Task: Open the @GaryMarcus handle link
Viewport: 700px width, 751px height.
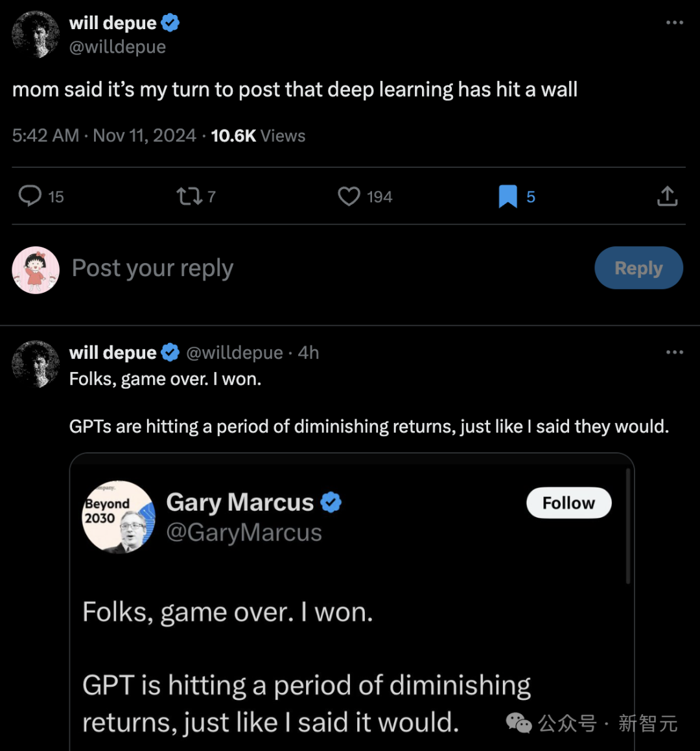Action: [x=244, y=533]
